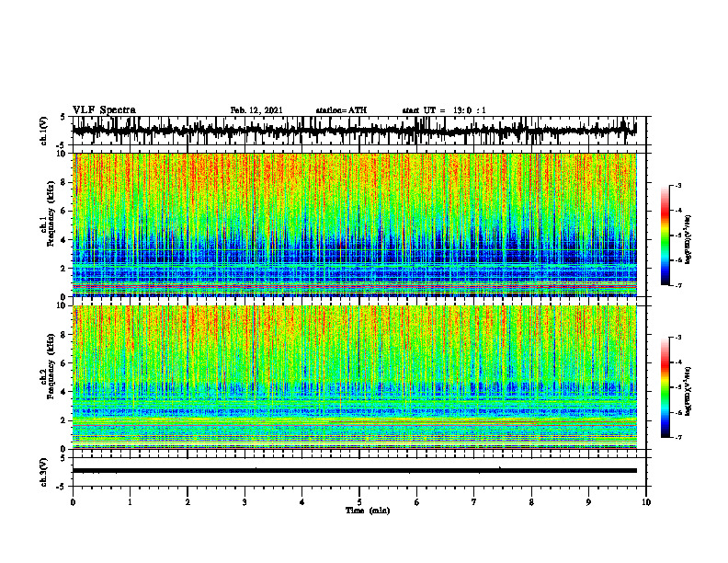Click the "ch.3(V)" axis label
The width and height of the screenshot is (728, 563).
(44, 473)
